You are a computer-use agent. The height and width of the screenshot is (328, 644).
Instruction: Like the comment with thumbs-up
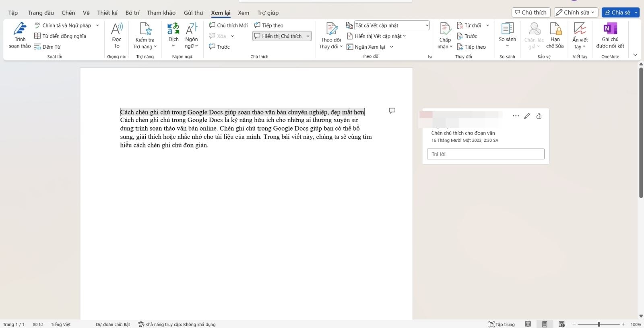click(x=539, y=116)
